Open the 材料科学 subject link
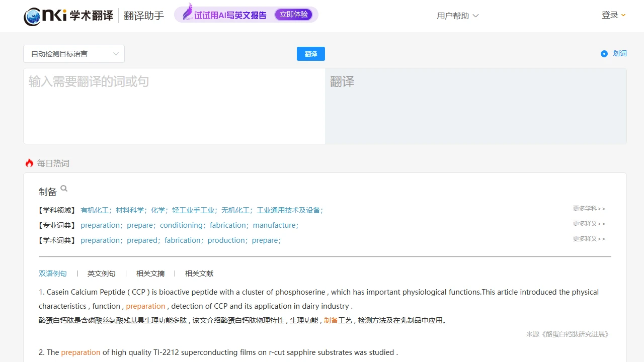This screenshot has height=362, width=644. click(x=130, y=210)
